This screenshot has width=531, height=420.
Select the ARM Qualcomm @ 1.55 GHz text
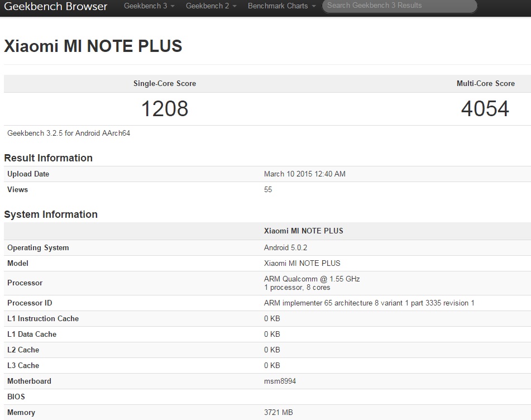(x=312, y=279)
